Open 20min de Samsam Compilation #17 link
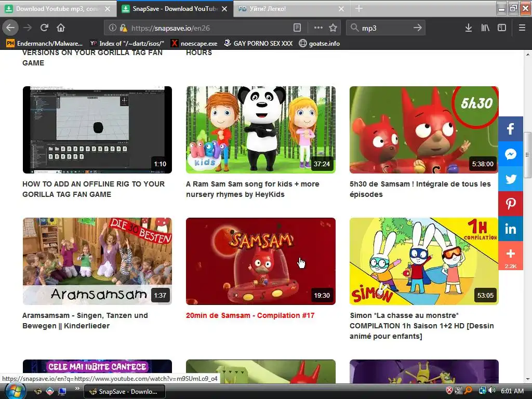Image resolution: width=532 pixels, height=399 pixels. pyautogui.click(x=250, y=315)
